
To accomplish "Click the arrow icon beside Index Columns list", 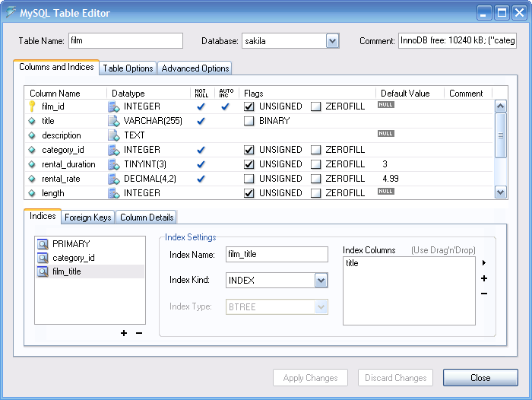I will (484, 263).
